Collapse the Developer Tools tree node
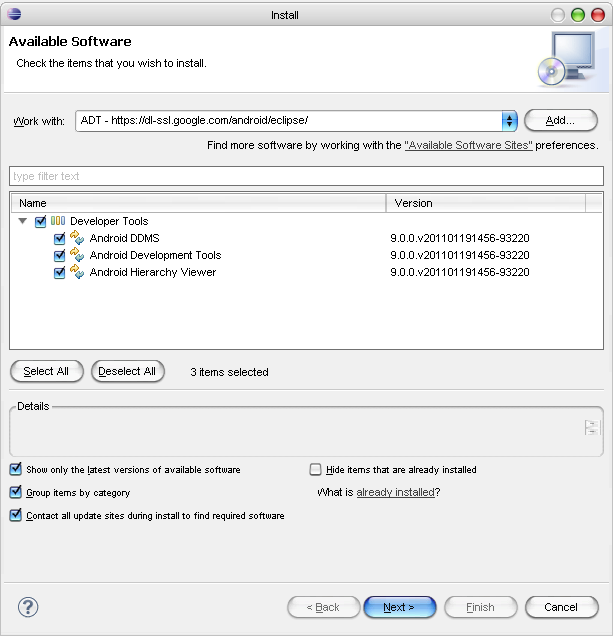The image size is (613, 636). (x=23, y=221)
